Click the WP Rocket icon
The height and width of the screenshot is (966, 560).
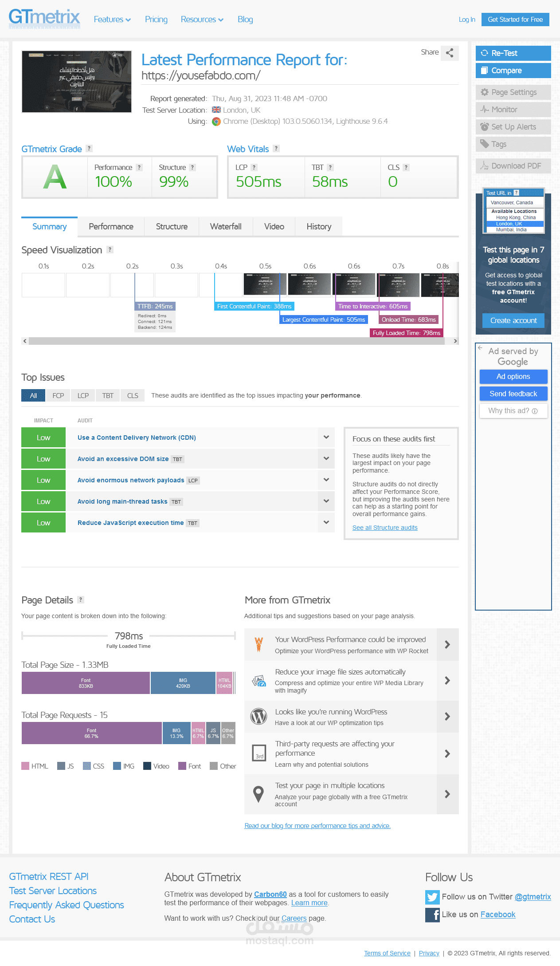[x=259, y=644]
